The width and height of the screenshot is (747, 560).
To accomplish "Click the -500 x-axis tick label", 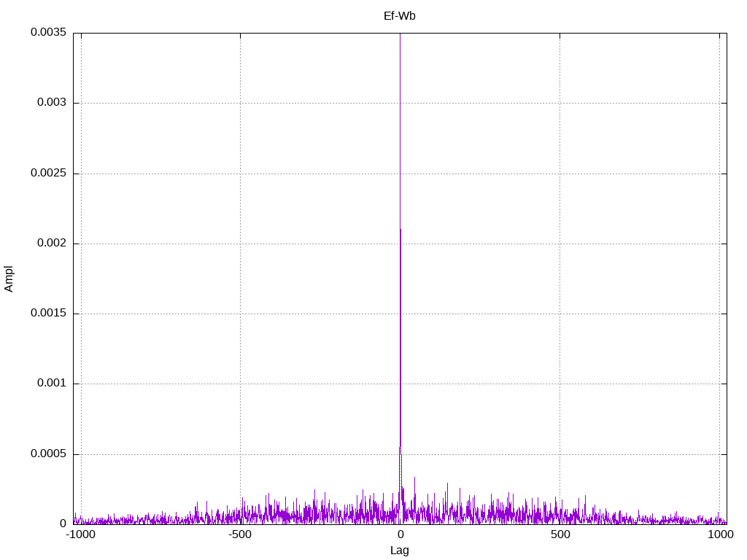I will tap(239, 534).
